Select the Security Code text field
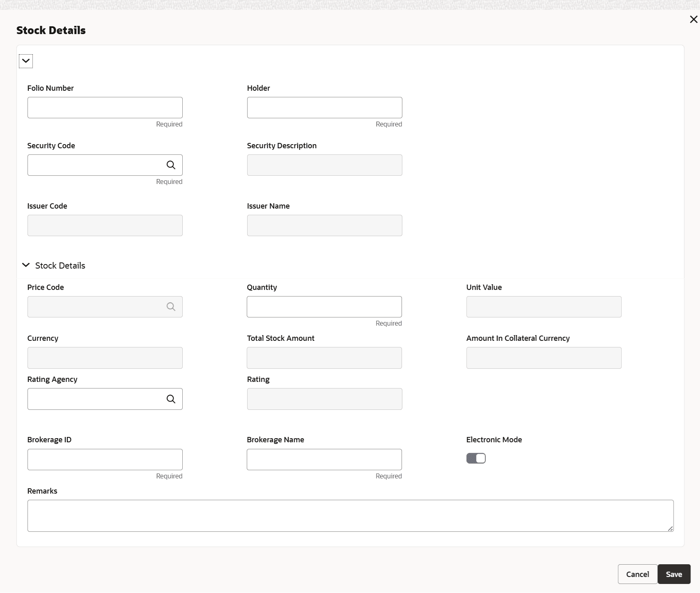700x593 pixels. [x=94, y=165]
